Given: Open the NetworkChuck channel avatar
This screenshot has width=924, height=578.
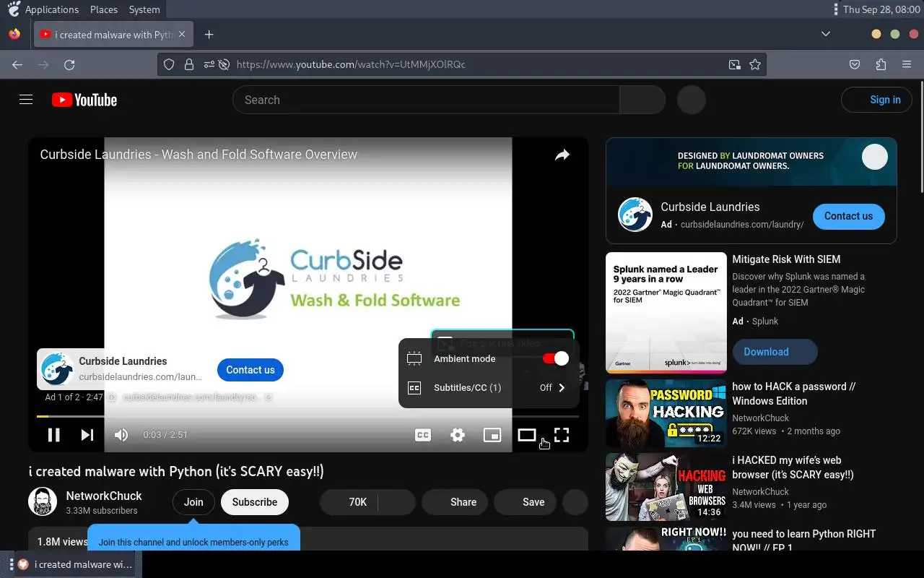Looking at the screenshot, I should tap(43, 502).
